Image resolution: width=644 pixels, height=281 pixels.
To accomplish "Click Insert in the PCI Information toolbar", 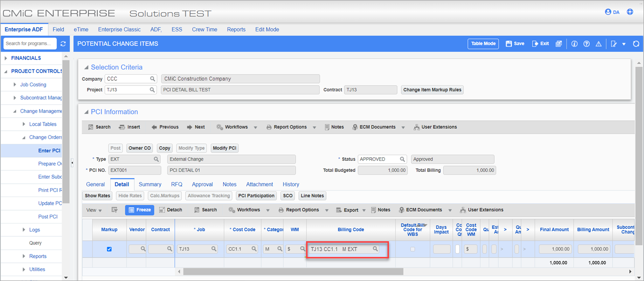I will (129, 127).
